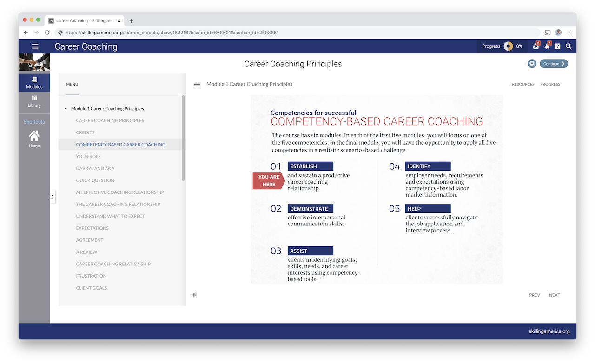Open the messages inbox icon showing 2 unread
This screenshot has width=595, height=364.
[535, 46]
